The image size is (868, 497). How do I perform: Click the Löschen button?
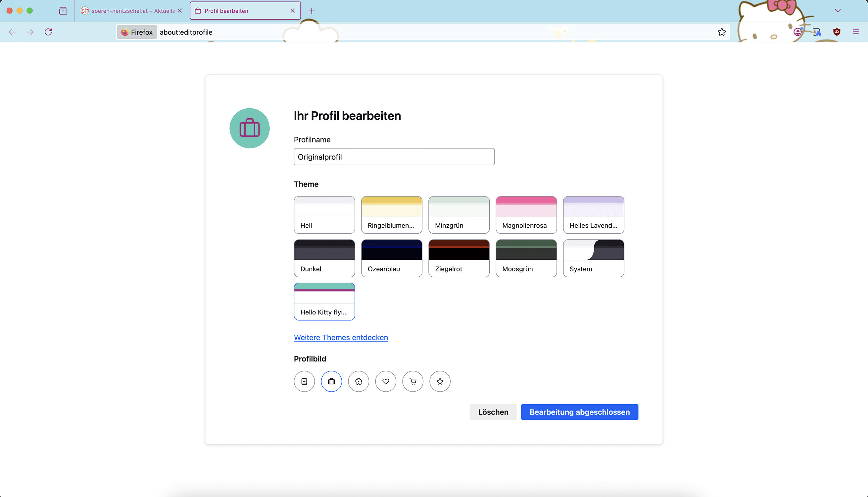pyautogui.click(x=493, y=412)
